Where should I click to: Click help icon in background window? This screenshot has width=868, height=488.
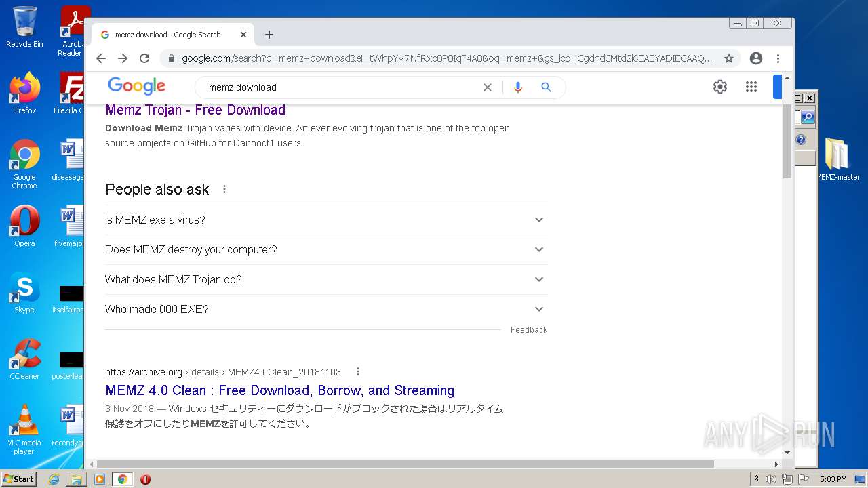[x=801, y=140]
